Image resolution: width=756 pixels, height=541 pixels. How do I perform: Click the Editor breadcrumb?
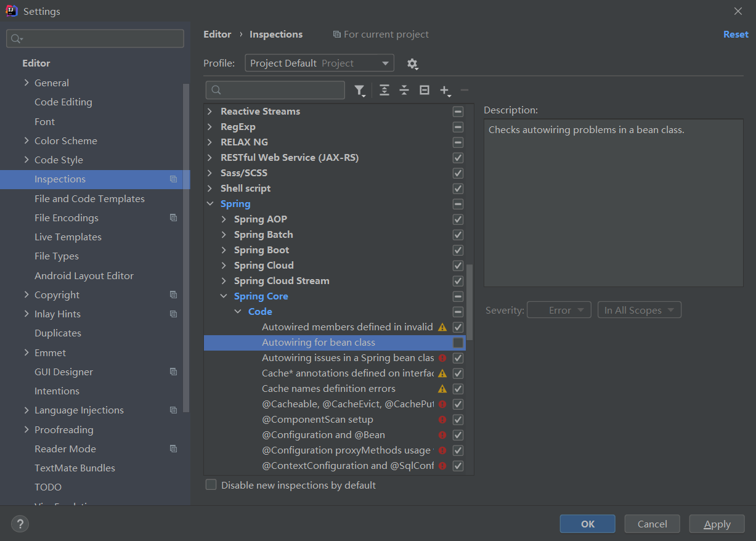click(217, 35)
